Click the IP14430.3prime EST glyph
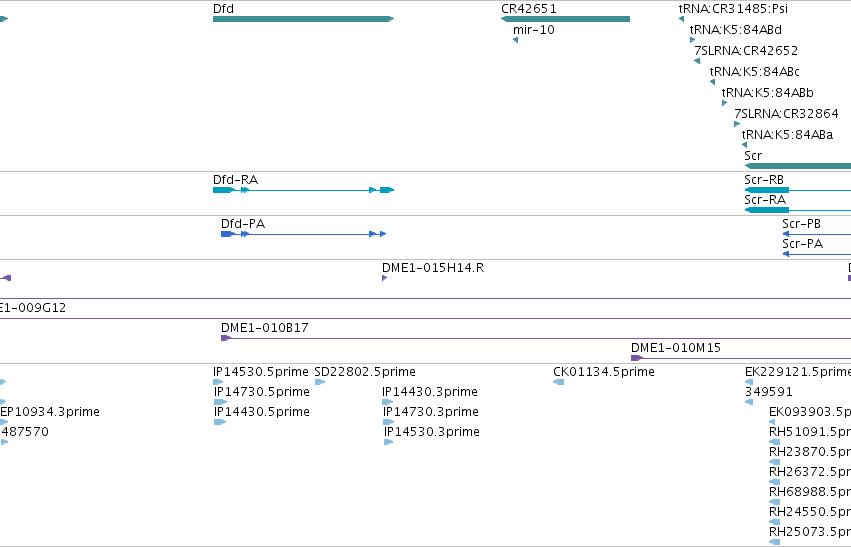 coord(388,402)
